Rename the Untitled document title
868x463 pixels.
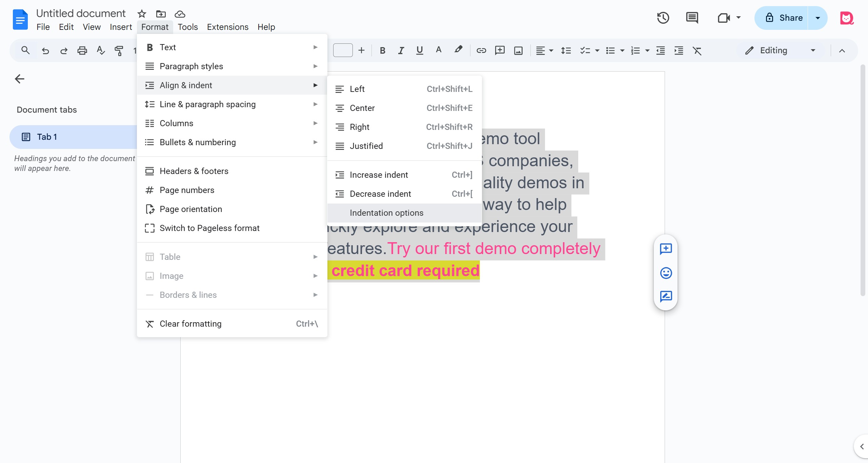tap(81, 13)
